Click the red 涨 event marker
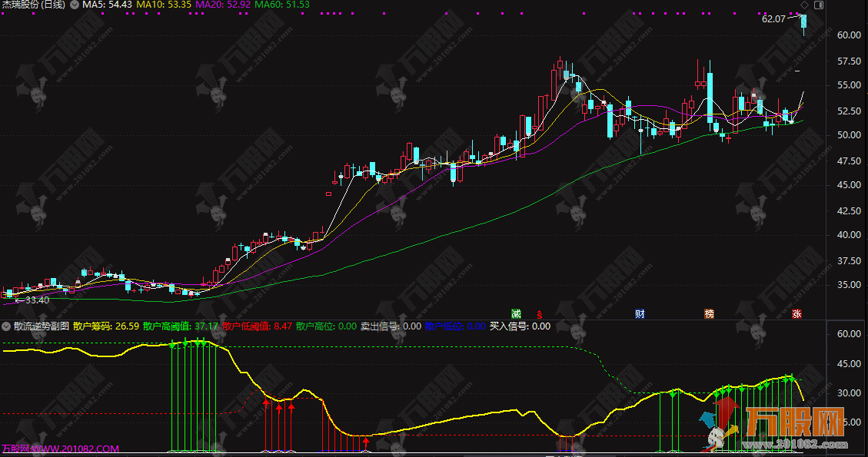 click(797, 313)
